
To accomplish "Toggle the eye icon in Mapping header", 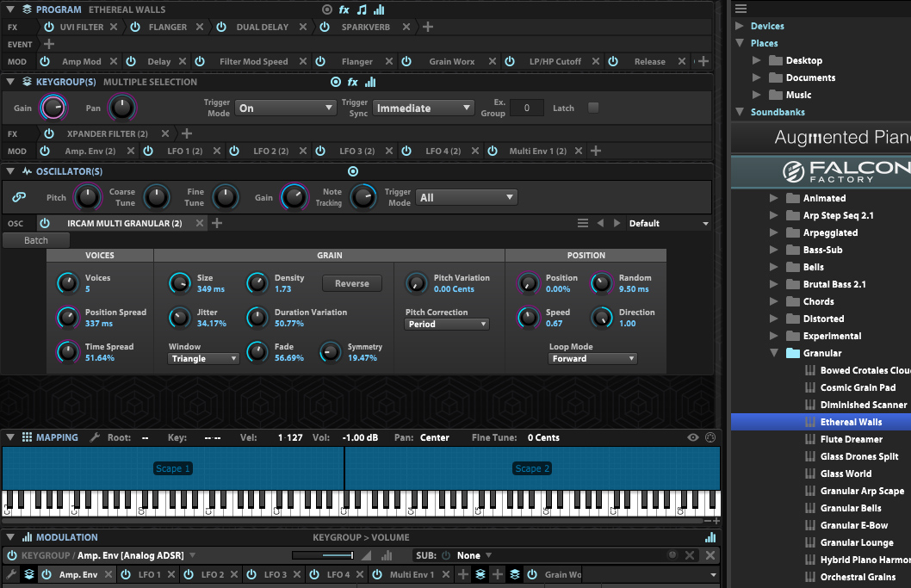I will click(692, 437).
